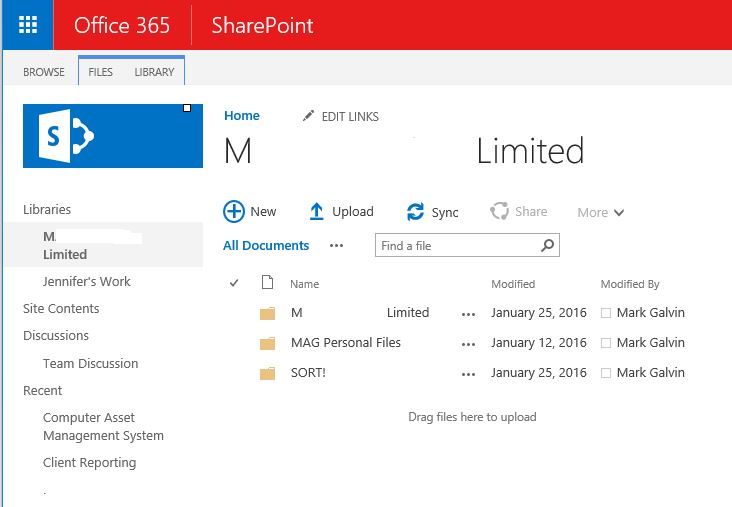Click the January 12, 2016 date cell
This screenshot has width=732, height=507.
539,342
